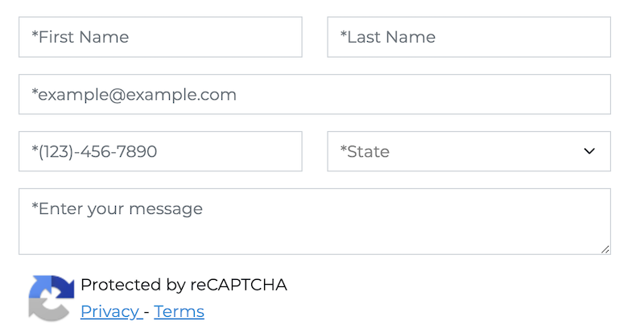Screen dimensions: 644x333
Task: Focus the Enter your message textarea
Action: pyautogui.click(x=314, y=221)
